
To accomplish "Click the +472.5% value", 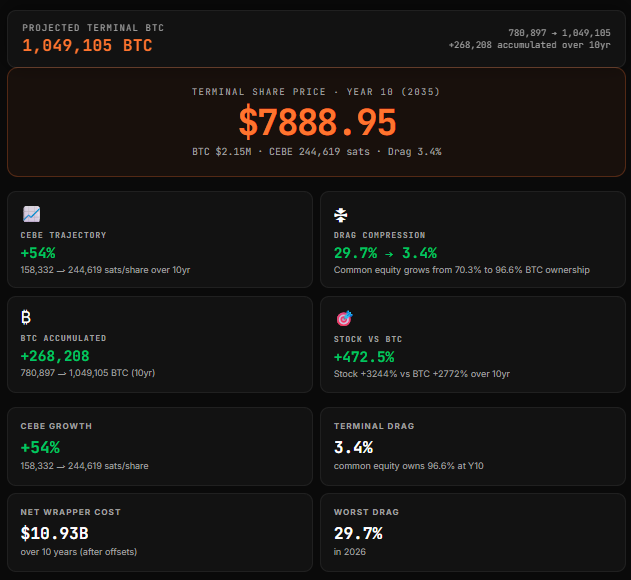I will coord(364,357).
